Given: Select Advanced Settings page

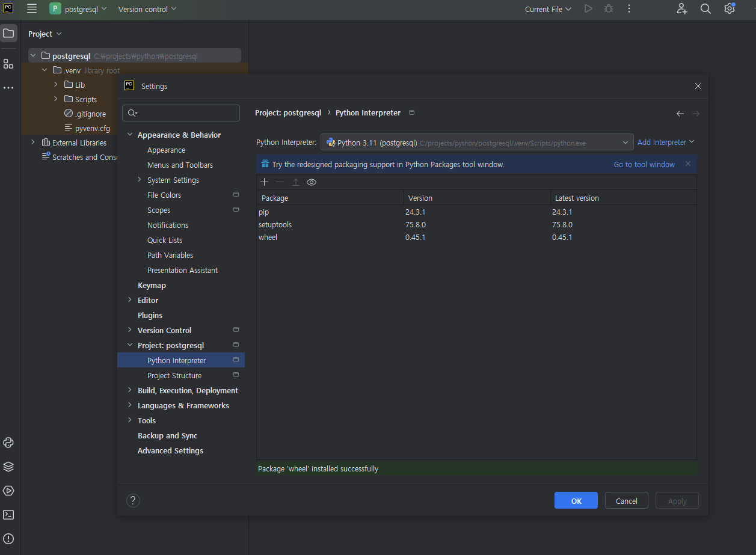Looking at the screenshot, I should pos(170,450).
